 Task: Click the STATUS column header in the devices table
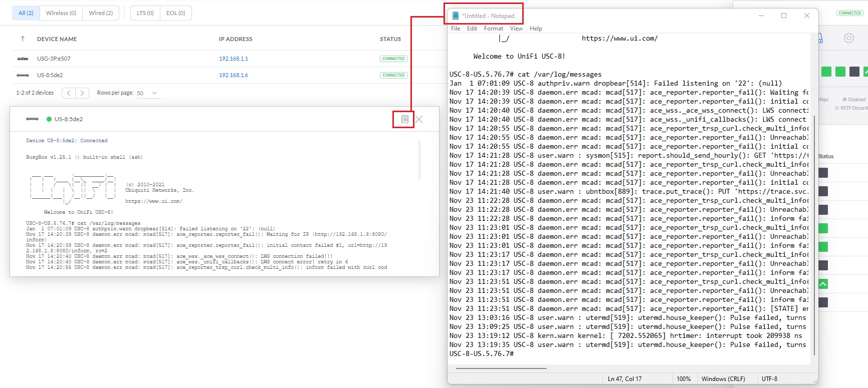click(390, 39)
